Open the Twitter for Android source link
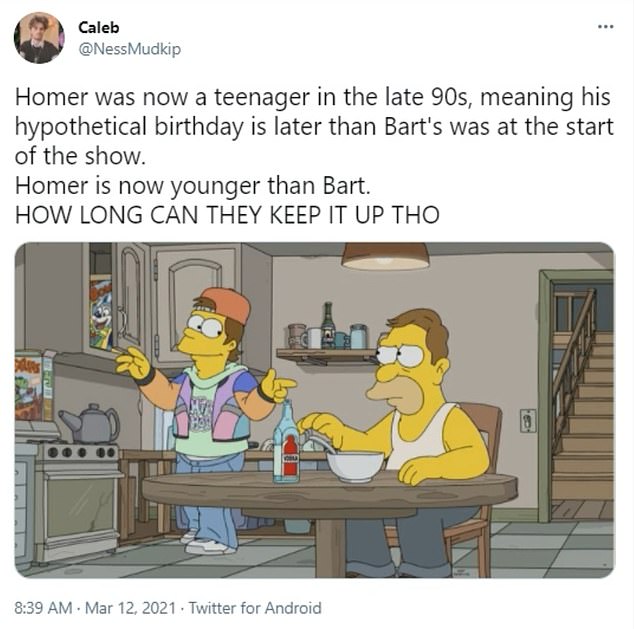Viewport: 634px width, 629px height. pos(255,608)
